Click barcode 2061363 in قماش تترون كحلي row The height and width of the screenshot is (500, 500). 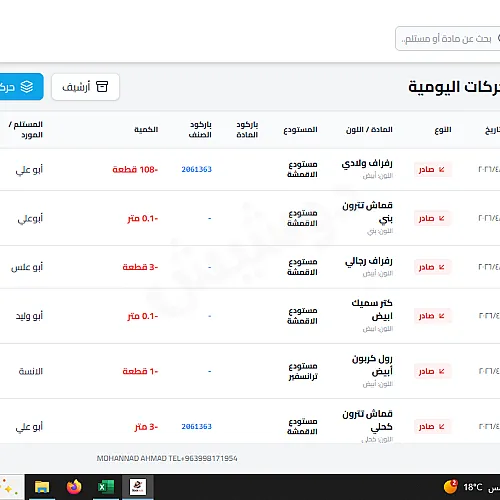coord(196,426)
